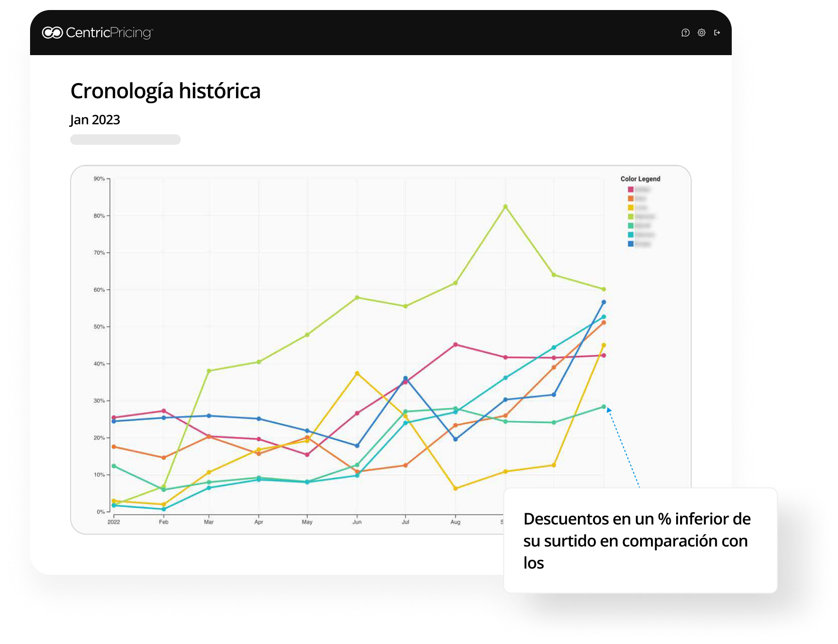Click the lime line's highest peak point

[x=505, y=206]
